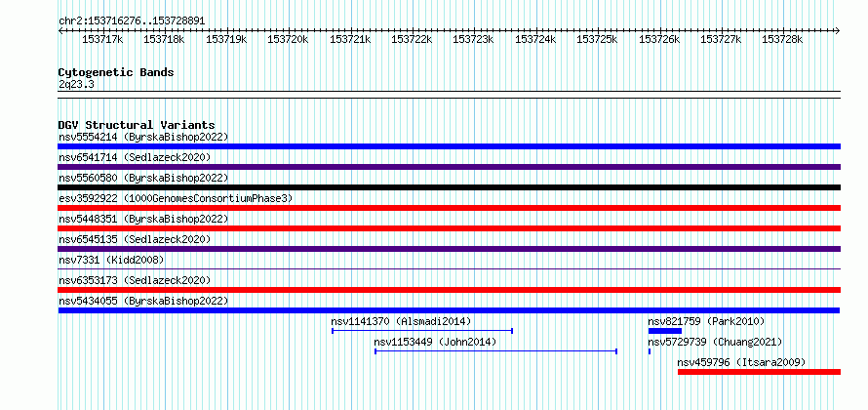This screenshot has width=868, height=410.
Task: Click the 153725k ruler tick label
Action: (x=597, y=40)
